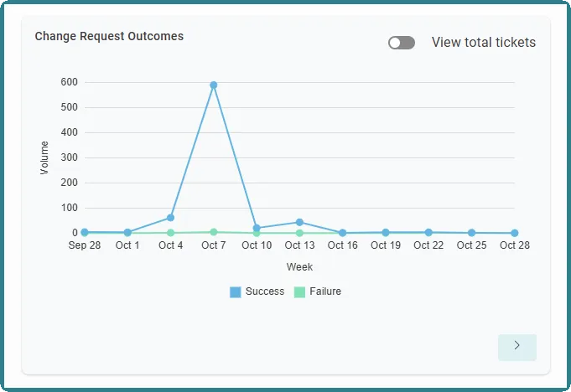Select the Oct 10 Success data point

257,229
